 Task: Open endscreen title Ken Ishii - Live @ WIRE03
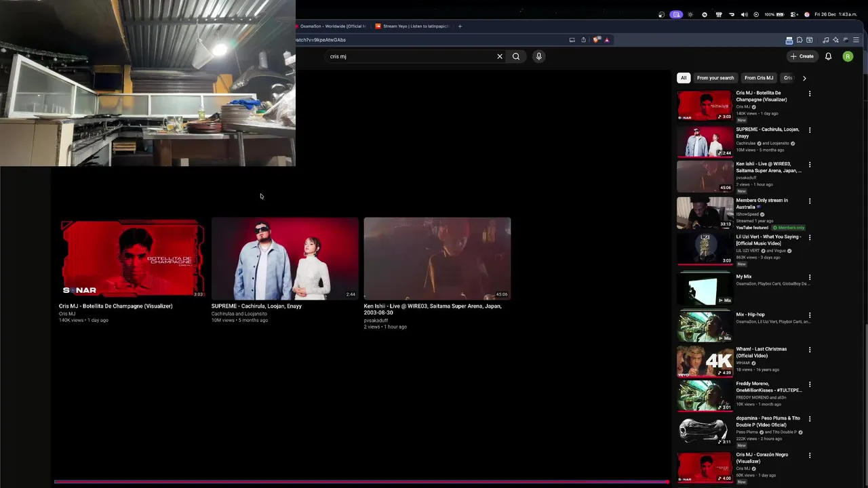[x=433, y=310]
